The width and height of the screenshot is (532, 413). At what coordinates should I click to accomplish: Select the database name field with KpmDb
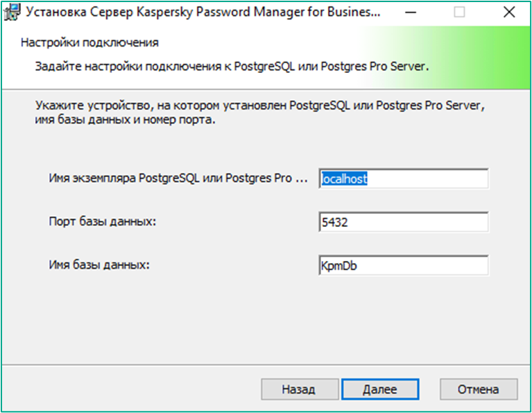(x=404, y=265)
